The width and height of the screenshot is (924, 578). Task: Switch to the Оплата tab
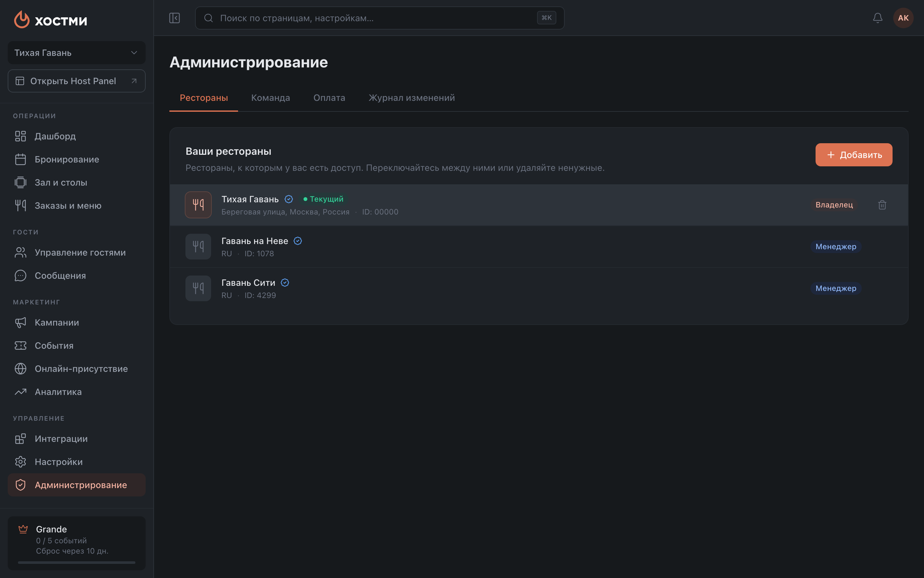coord(329,98)
